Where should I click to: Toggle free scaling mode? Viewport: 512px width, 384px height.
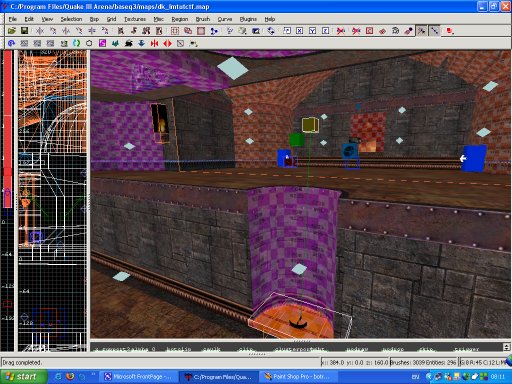point(287,31)
